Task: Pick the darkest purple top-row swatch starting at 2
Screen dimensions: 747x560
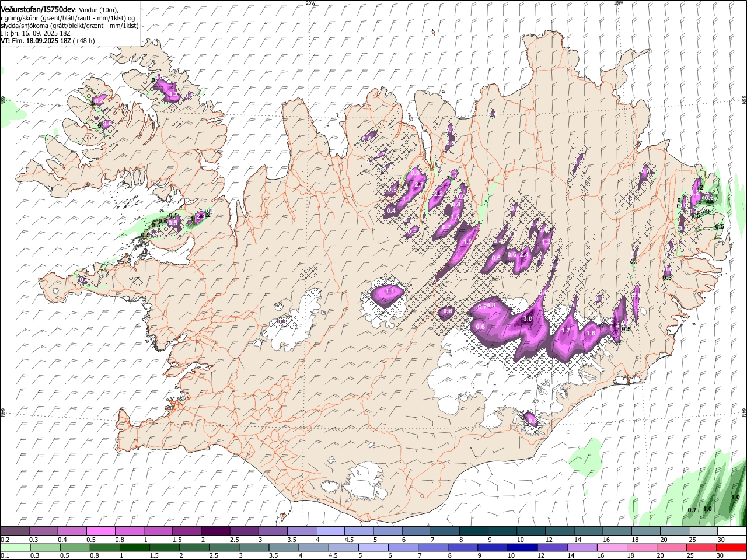Action: pos(215,531)
